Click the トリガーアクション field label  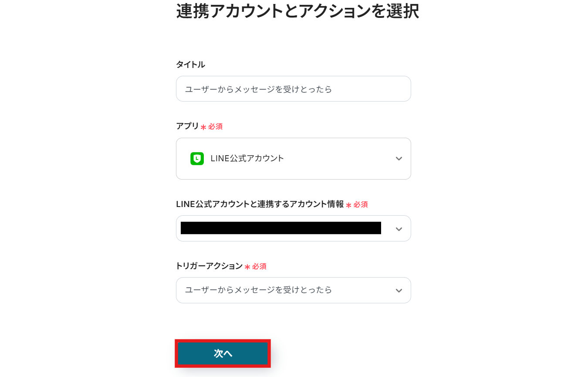(x=209, y=266)
